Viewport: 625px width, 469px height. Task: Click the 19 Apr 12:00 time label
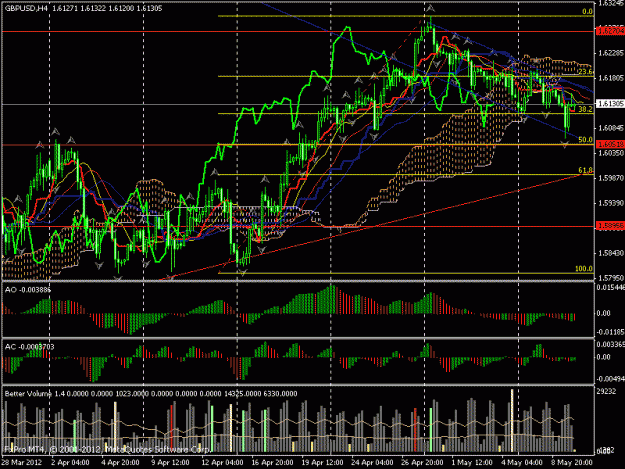pyautogui.click(x=322, y=462)
